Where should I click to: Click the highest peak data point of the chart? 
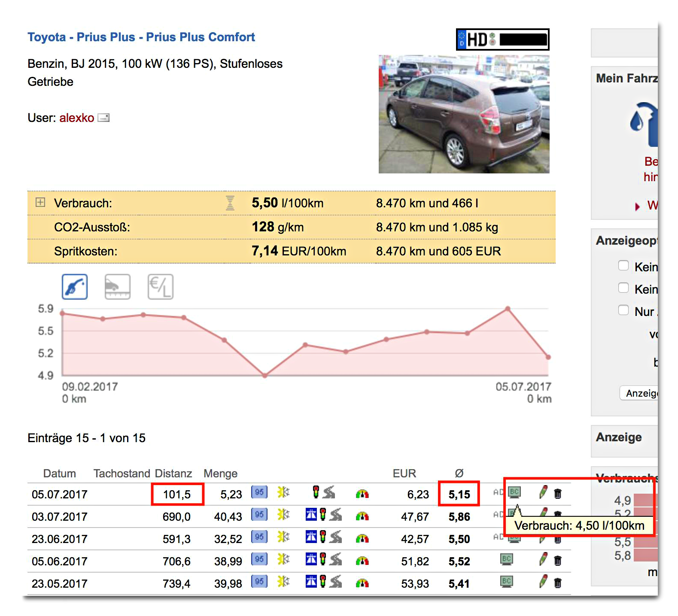(x=508, y=309)
